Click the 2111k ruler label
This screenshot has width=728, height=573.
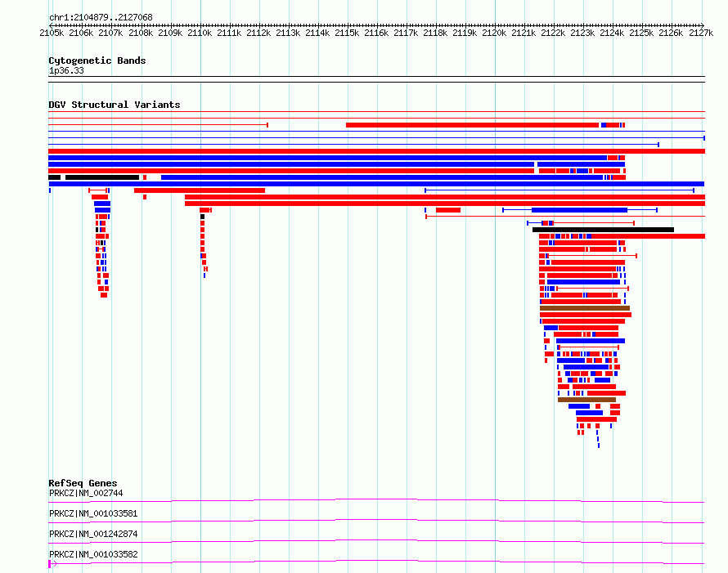coord(229,33)
